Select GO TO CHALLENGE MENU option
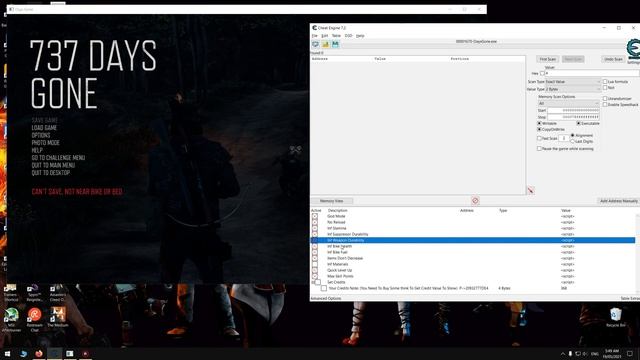 [x=58, y=158]
